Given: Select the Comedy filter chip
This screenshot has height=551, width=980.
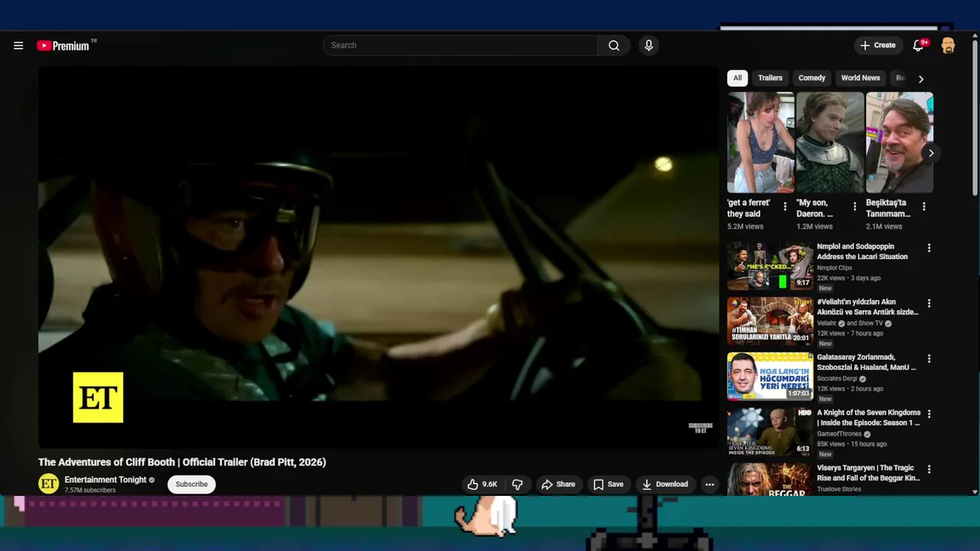Looking at the screenshot, I should click(x=812, y=78).
